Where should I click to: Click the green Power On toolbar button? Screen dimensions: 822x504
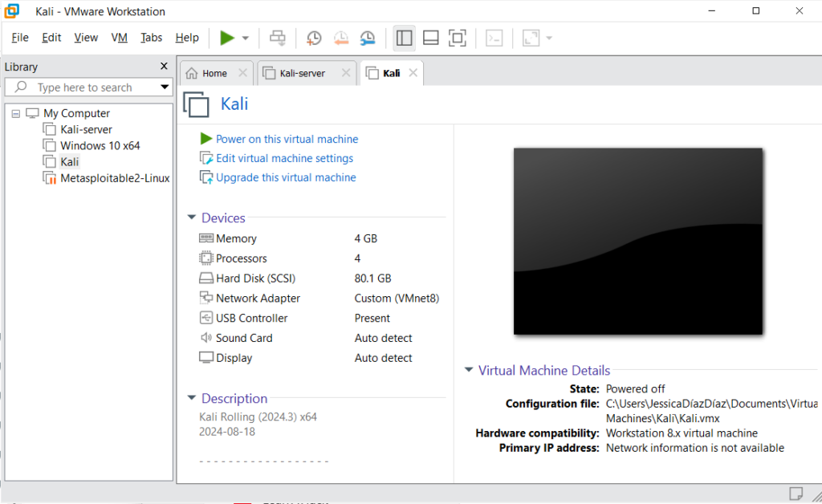[227, 38]
